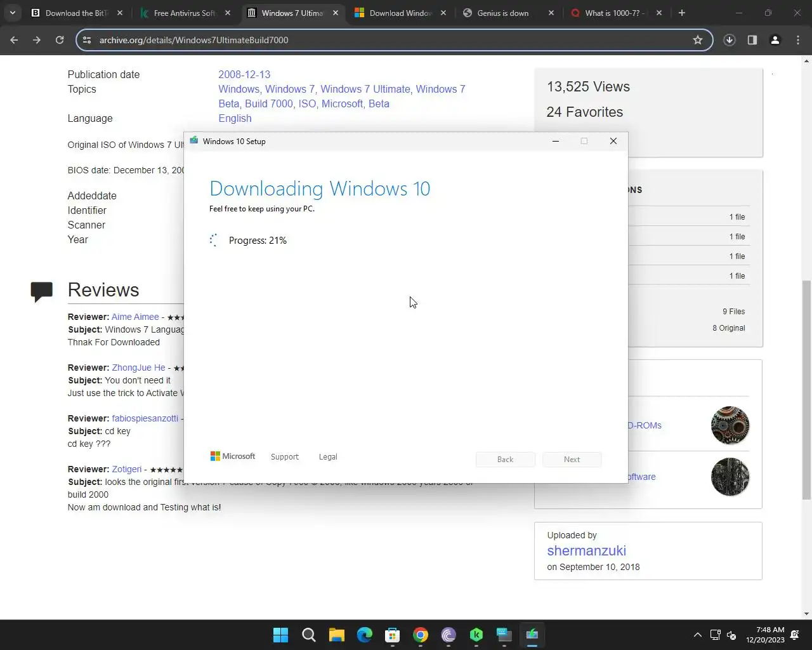This screenshot has height=650, width=812.
Task: Open the ISO topic link
Action: coord(307,103)
